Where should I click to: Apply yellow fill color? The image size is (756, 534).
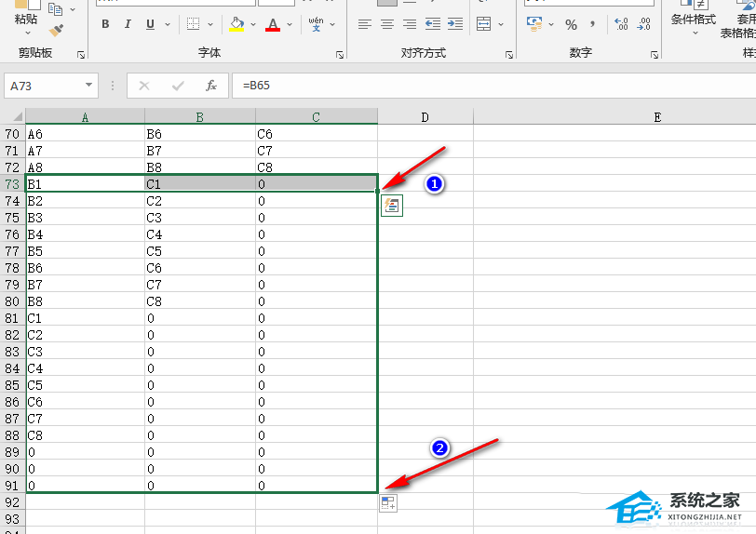coord(236,24)
